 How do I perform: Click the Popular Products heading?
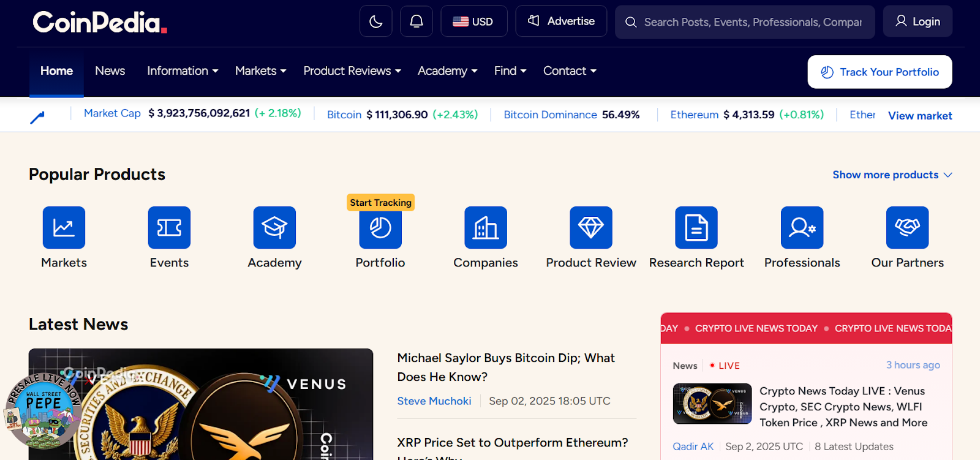(97, 175)
